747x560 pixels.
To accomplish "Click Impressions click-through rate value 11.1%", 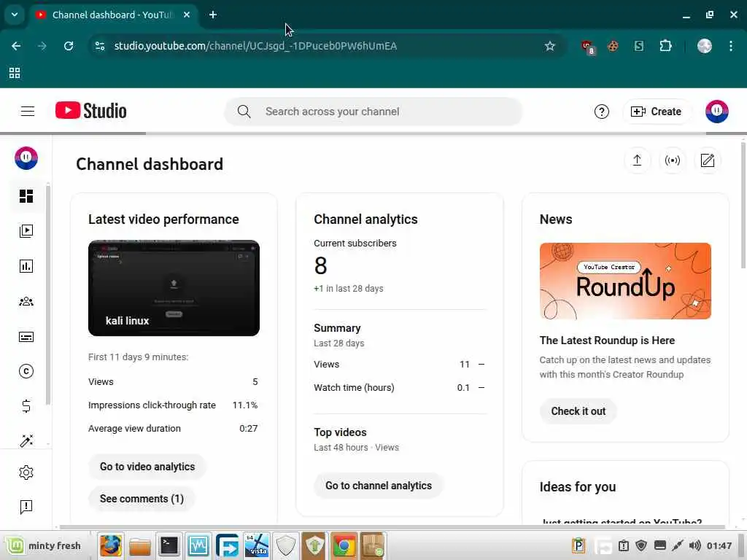I will tap(245, 405).
